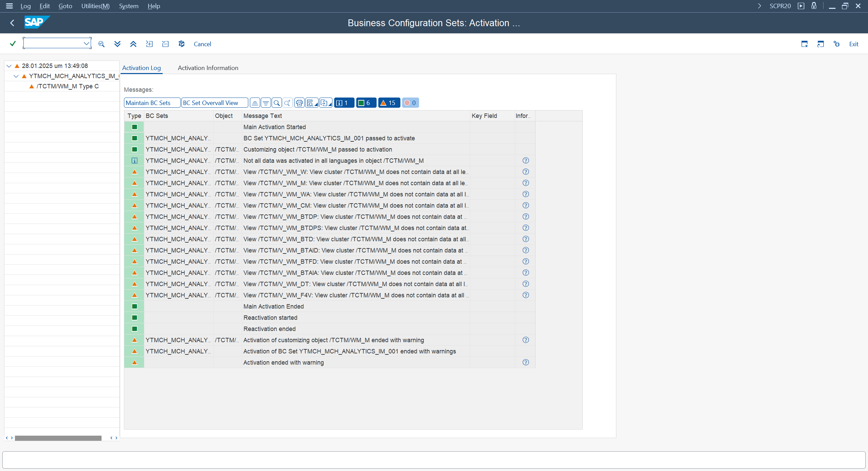868x471 pixels.
Task: Open the Utilities(M) menu
Action: pos(95,6)
